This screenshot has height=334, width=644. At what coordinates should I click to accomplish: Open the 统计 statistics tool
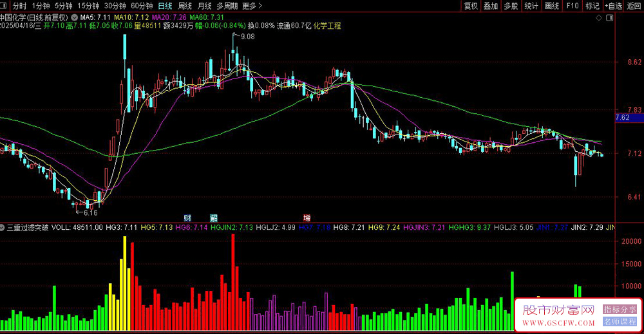[x=531, y=6]
